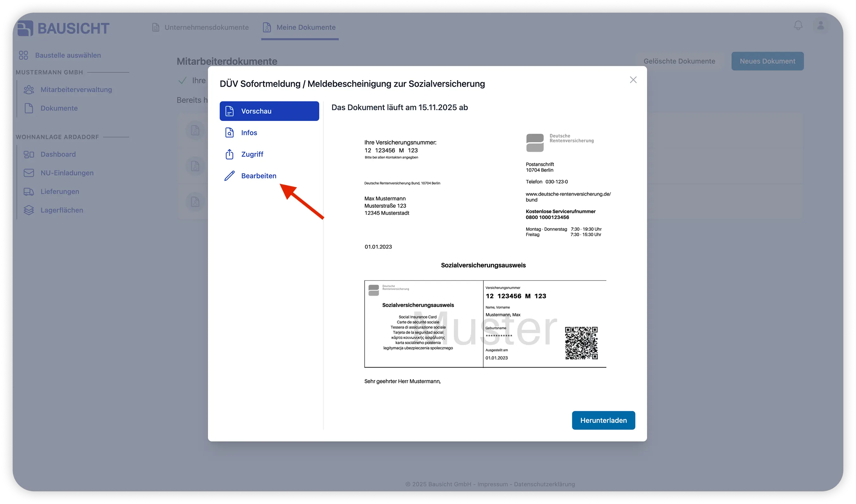Image resolution: width=856 pixels, height=504 pixels.
Task: Click the Dashboard layout icon
Action: pyautogui.click(x=29, y=154)
